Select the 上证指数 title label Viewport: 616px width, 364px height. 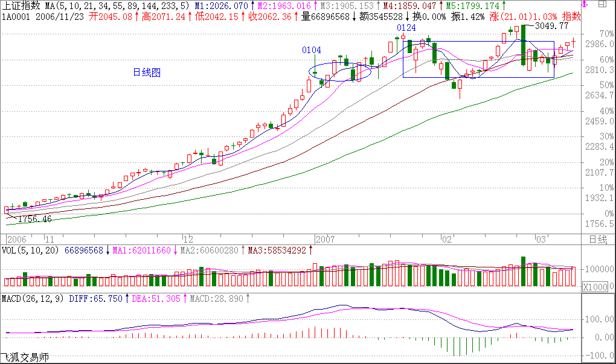pos(22,5)
